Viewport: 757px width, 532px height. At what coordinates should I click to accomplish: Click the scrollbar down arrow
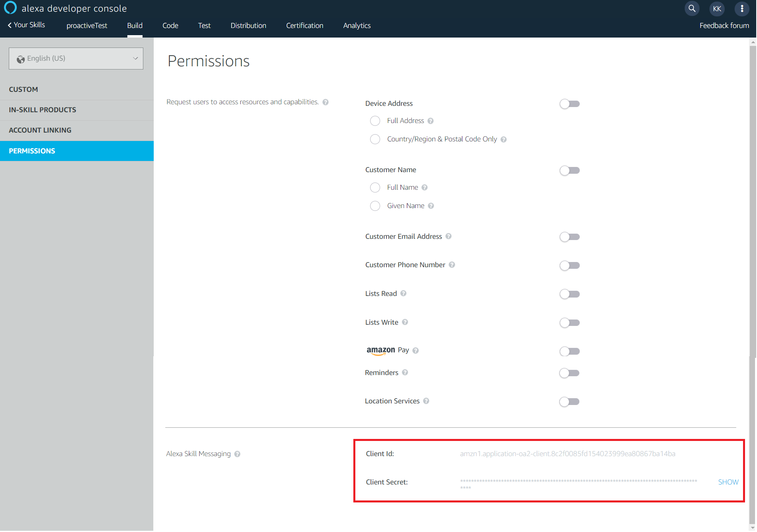click(753, 528)
